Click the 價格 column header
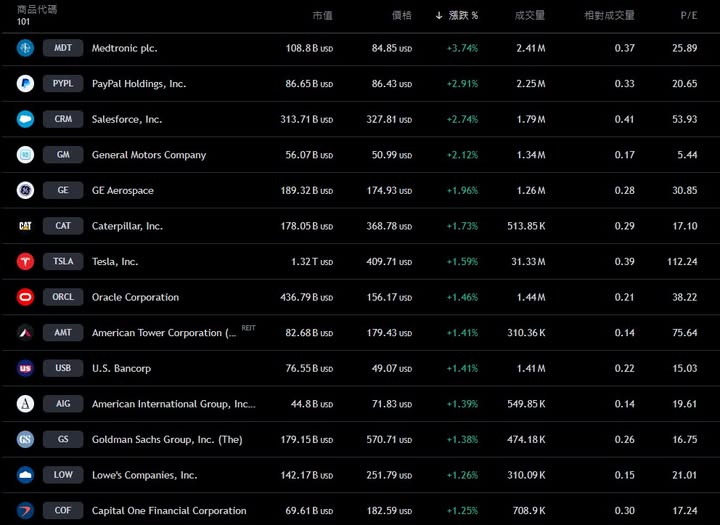Screen dimensions: 720x525 pos(402,16)
